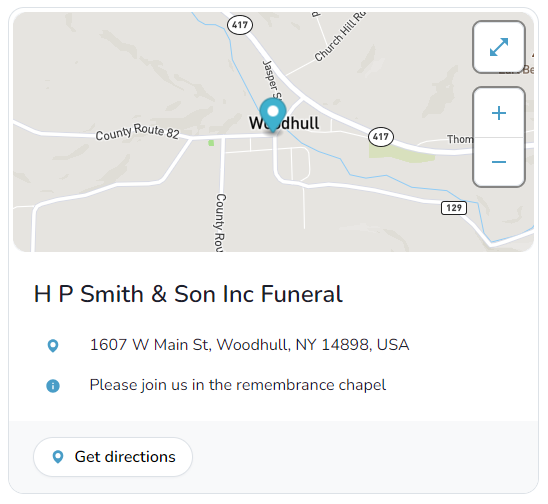548x504 pixels.
Task: Click the upper Route 417 shield
Action: (240, 25)
